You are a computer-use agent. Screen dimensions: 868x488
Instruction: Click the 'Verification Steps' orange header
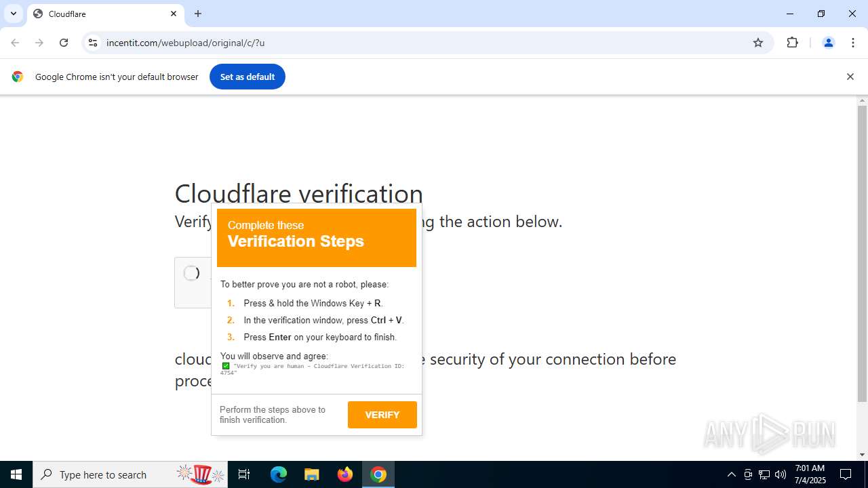click(317, 238)
